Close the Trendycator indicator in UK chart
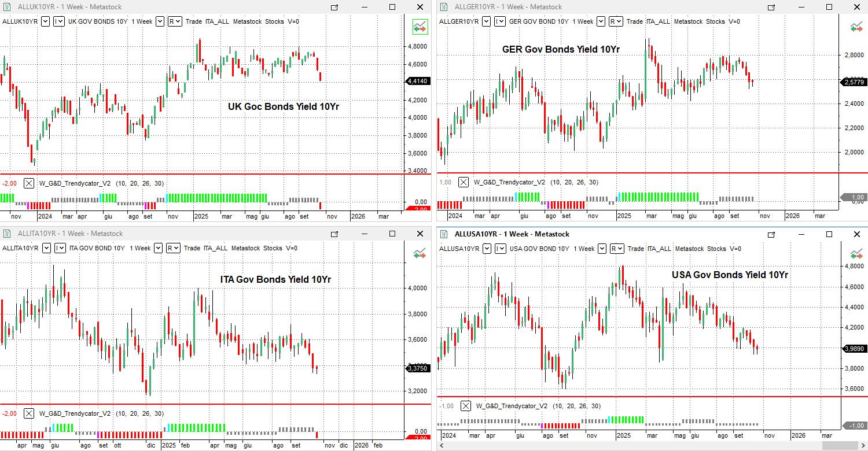The image size is (868, 451). [x=29, y=183]
